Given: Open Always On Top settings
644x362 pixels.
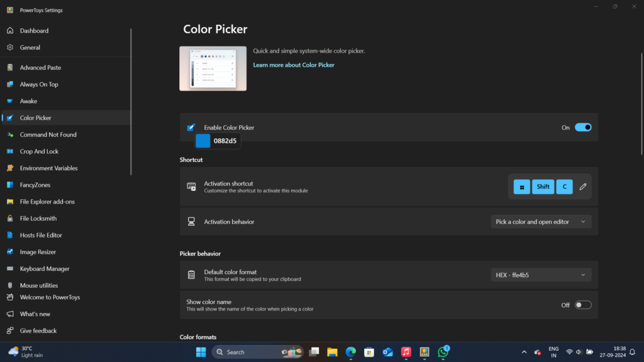Looking at the screenshot, I should click(x=65, y=85).
